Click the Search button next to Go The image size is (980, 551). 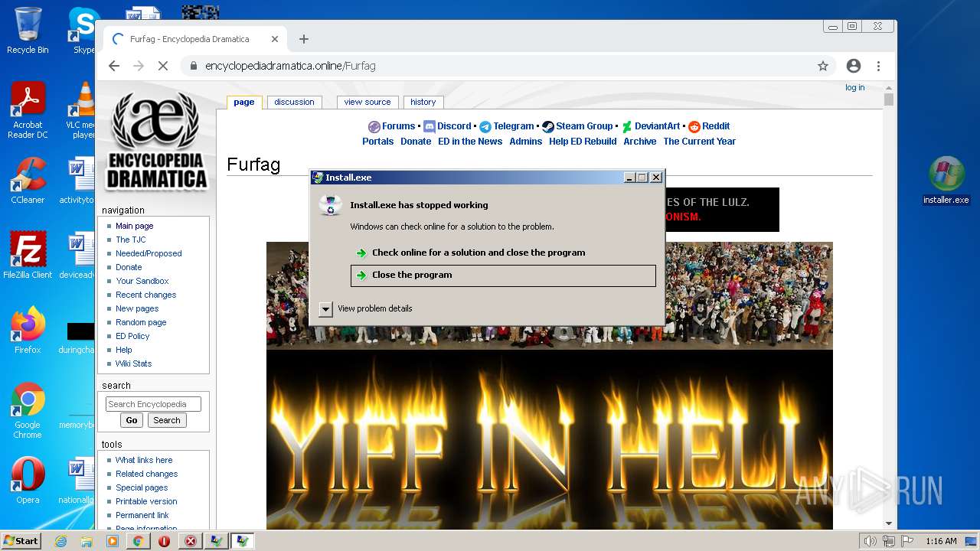[167, 420]
